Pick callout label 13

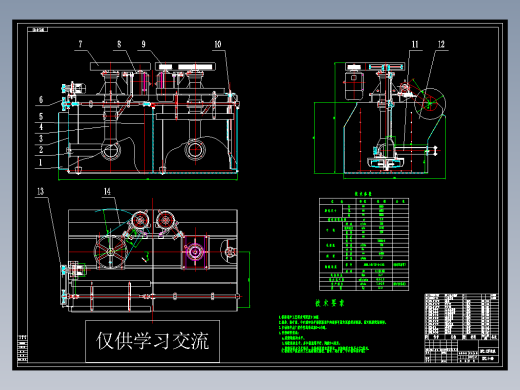(40, 191)
